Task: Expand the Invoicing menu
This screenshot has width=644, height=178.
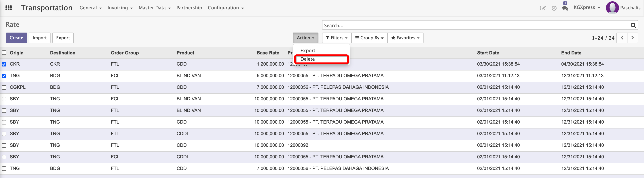Action: point(120,8)
